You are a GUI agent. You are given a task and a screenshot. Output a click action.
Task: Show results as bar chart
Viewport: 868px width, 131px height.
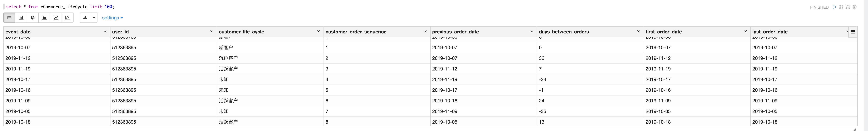pyautogui.click(x=21, y=18)
